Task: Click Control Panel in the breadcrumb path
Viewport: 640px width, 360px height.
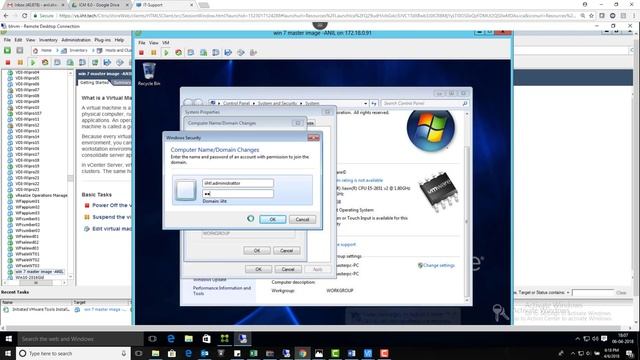Action: coord(236,104)
